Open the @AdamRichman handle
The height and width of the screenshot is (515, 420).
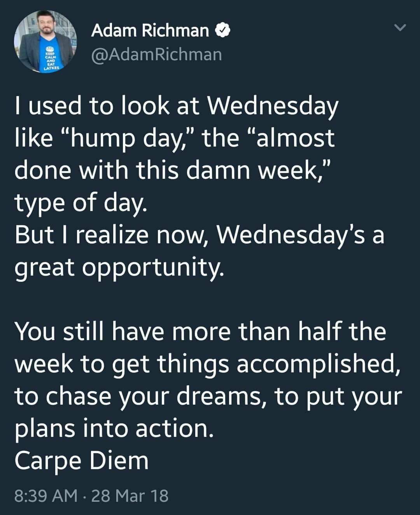click(156, 54)
